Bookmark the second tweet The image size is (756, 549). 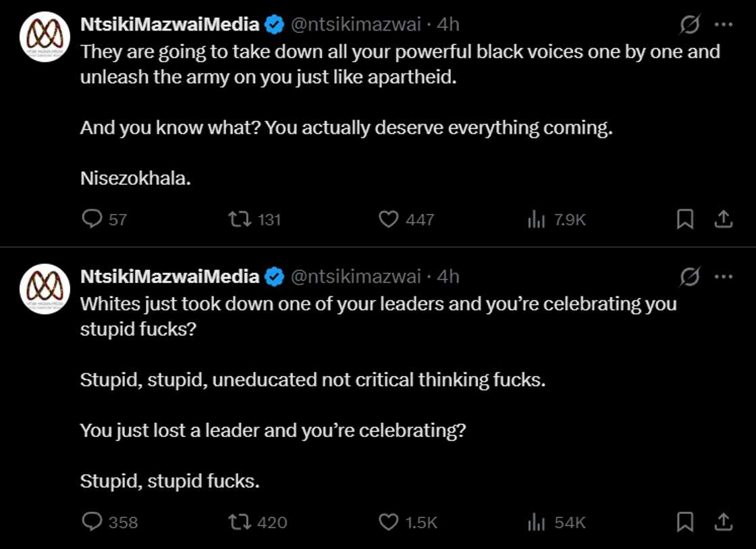click(686, 521)
